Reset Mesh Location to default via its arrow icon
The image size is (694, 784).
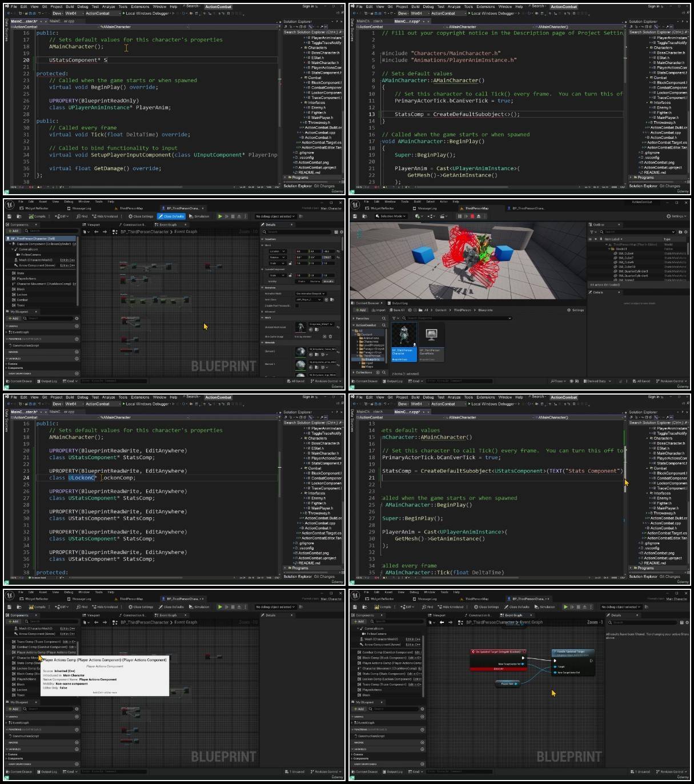[339, 251]
